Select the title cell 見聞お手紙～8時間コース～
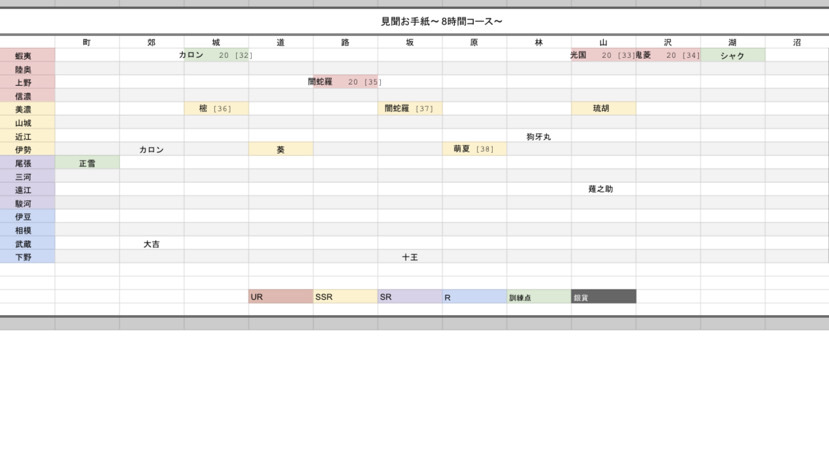The height and width of the screenshot is (466, 829). click(441, 22)
